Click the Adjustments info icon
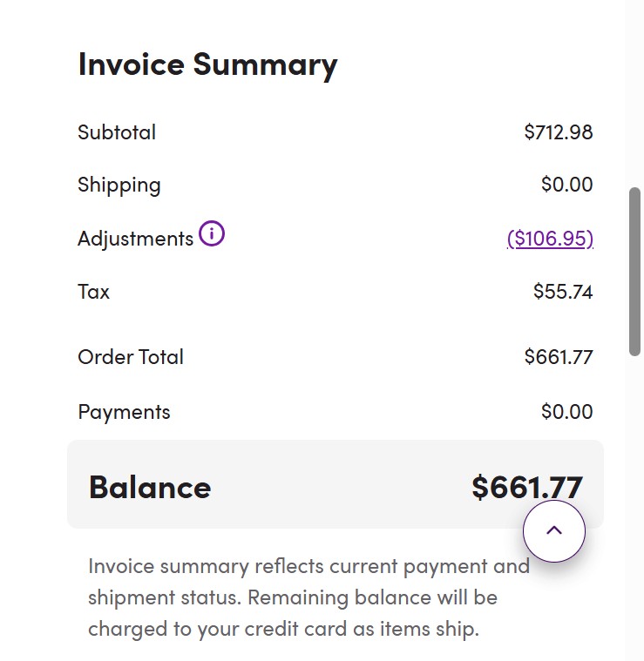644x661 pixels. [x=212, y=234]
